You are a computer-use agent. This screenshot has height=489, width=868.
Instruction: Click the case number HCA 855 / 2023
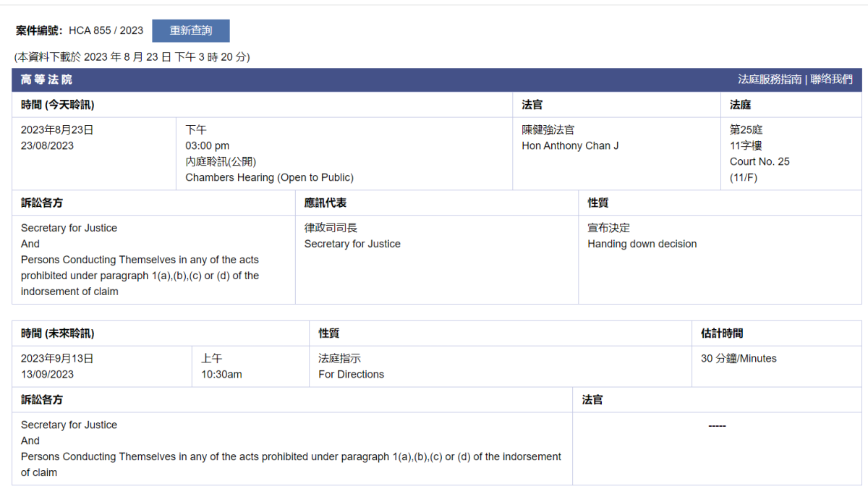point(106,30)
